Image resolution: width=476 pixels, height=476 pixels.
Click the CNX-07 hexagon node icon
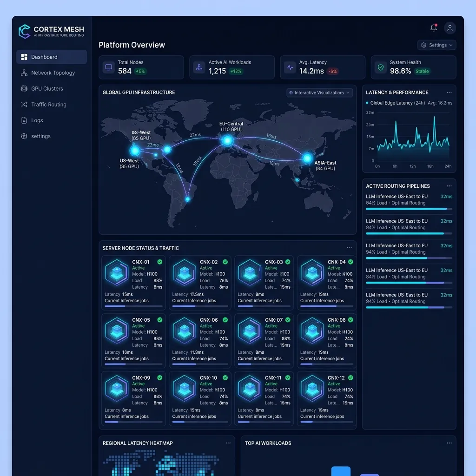point(250,331)
